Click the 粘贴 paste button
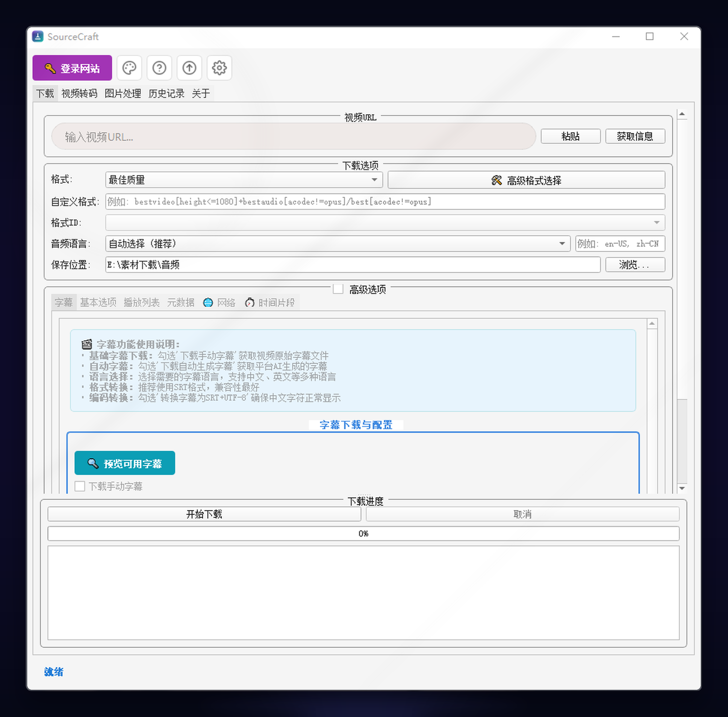Image resolution: width=728 pixels, height=717 pixels. click(x=570, y=136)
